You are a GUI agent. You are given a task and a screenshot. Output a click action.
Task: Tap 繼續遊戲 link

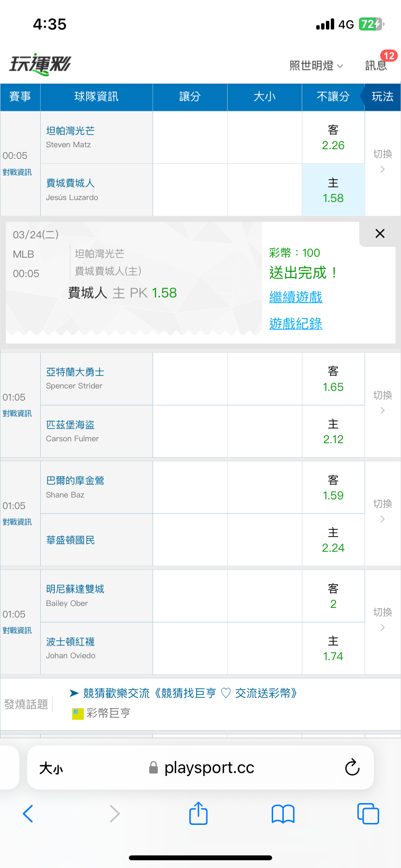296,297
